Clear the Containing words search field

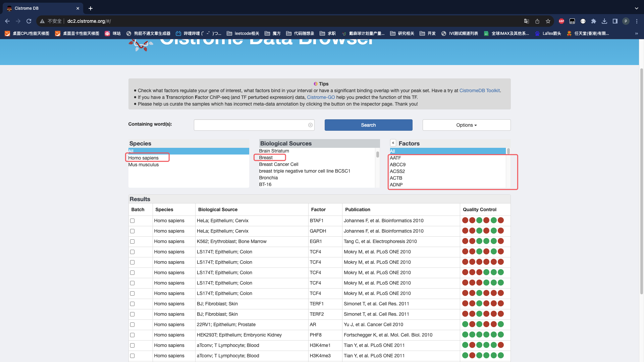(311, 125)
